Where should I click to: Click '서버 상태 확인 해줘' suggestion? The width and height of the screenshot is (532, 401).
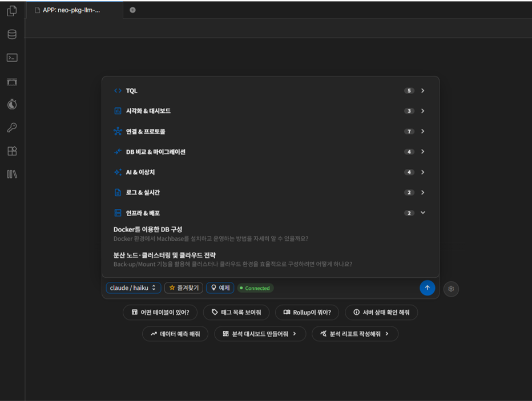(x=381, y=312)
